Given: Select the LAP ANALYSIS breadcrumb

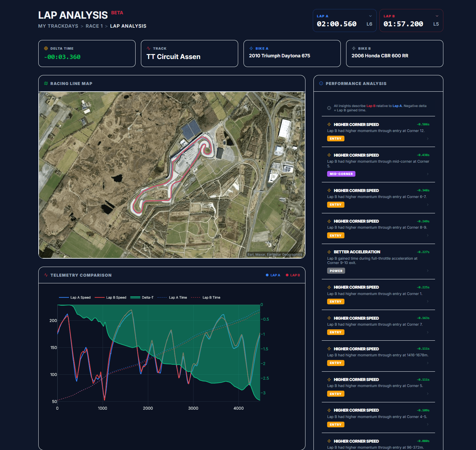Looking at the screenshot, I should pos(128,26).
